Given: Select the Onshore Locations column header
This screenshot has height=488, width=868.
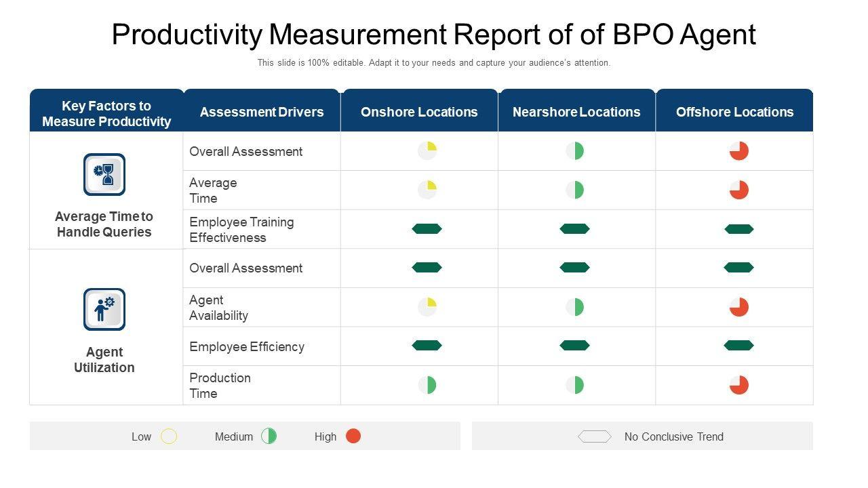Looking at the screenshot, I should click(x=419, y=112).
